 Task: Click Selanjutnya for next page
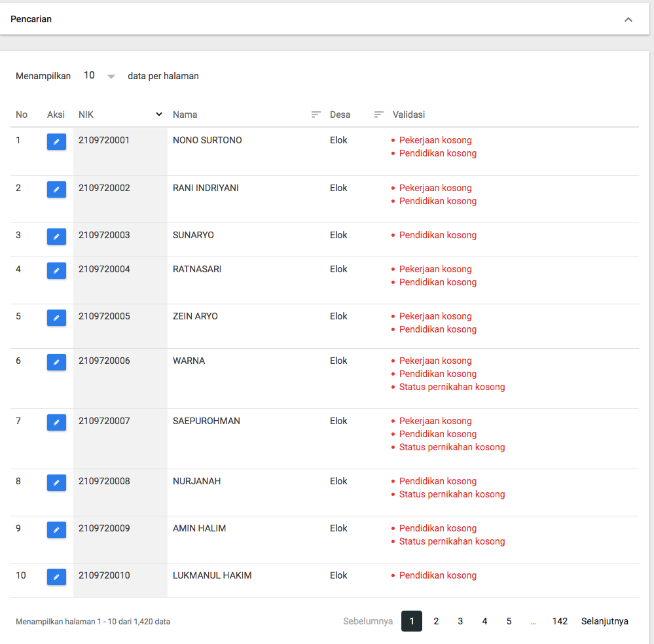pos(604,621)
